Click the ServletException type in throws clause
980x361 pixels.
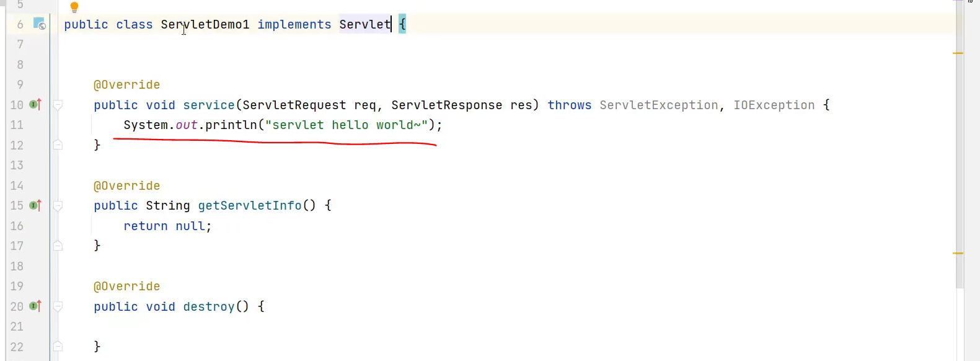(x=659, y=105)
